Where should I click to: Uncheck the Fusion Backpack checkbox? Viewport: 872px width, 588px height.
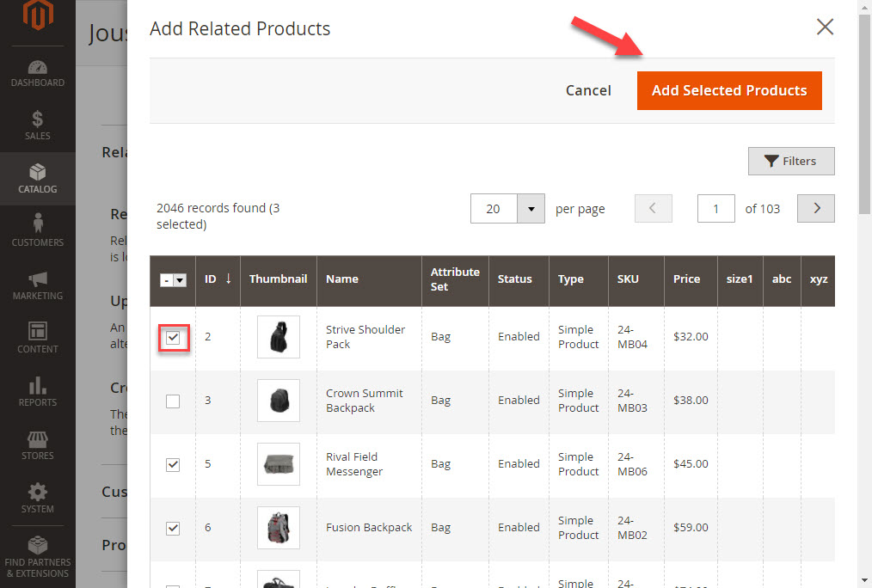pos(173,528)
